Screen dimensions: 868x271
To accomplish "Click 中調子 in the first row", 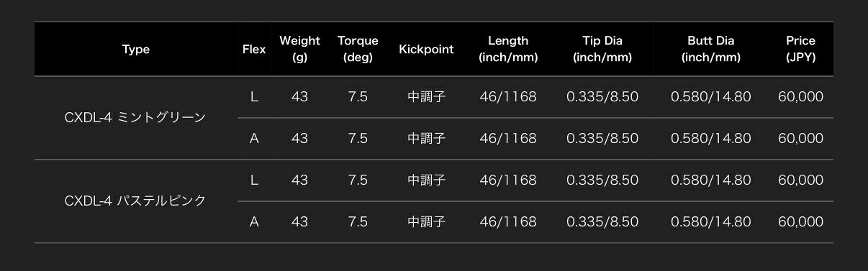I will [426, 96].
